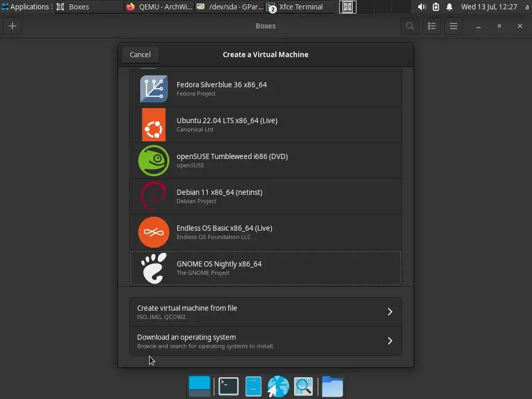Select openSUSE Tumbleweed i686 (DVD)
Viewport: 532px width, 399px height.
click(x=266, y=161)
